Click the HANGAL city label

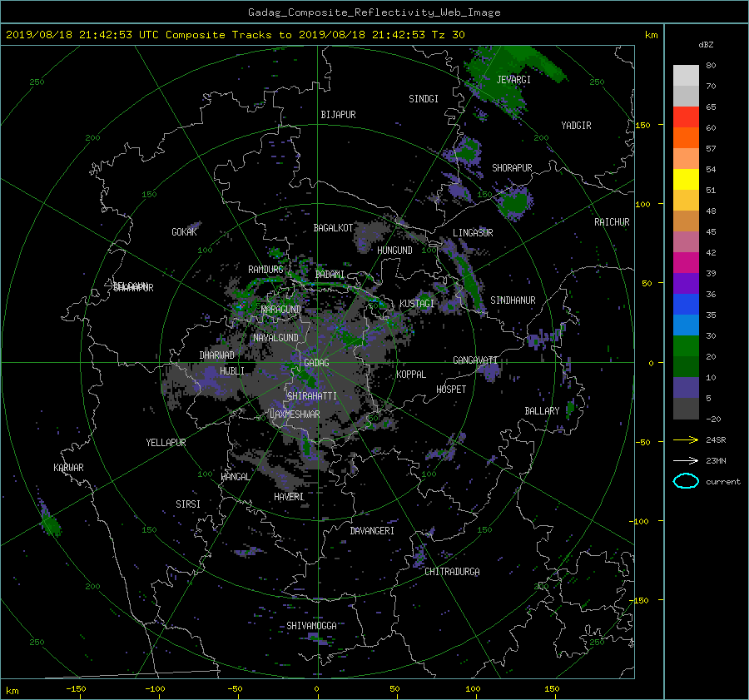pyautogui.click(x=235, y=477)
